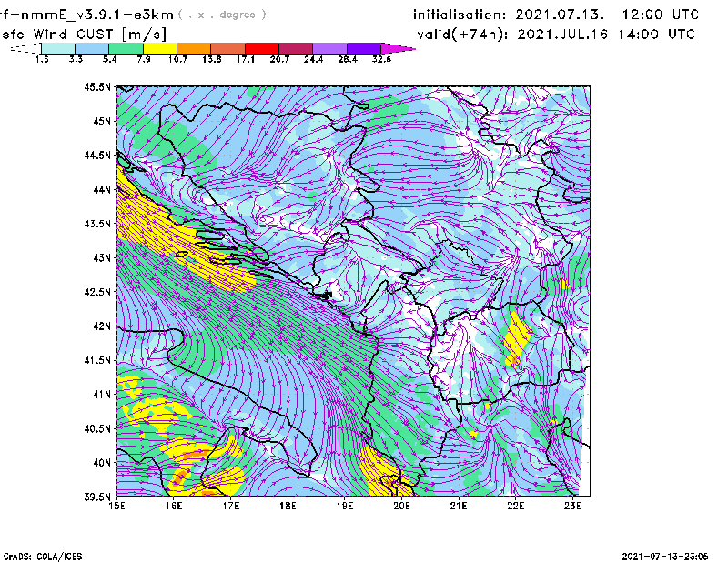Image resolution: width=728 pixels, height=562 pixels.
Task: Click the violet legend swatch above 28.4
Action: tap(364, 48)
